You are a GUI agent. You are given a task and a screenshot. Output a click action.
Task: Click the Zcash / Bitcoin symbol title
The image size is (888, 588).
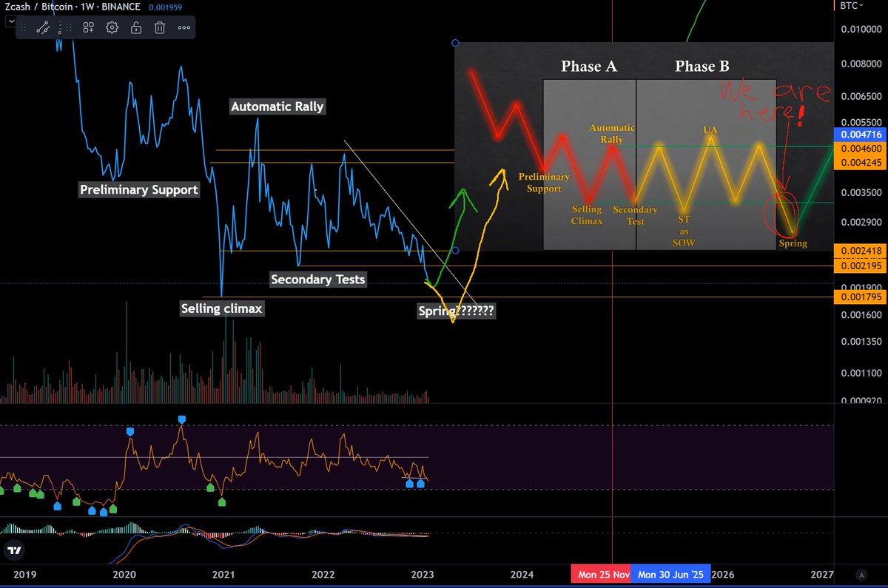click(x=38, y=7)
